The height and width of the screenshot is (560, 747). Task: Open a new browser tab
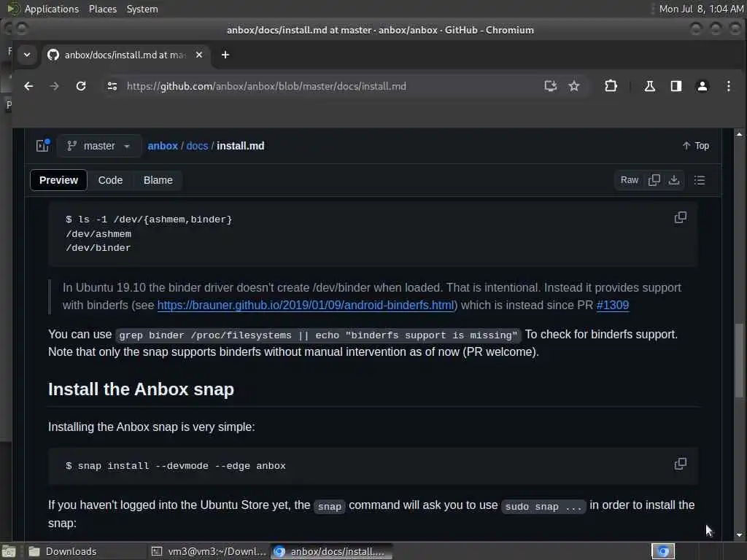(225, 55)
